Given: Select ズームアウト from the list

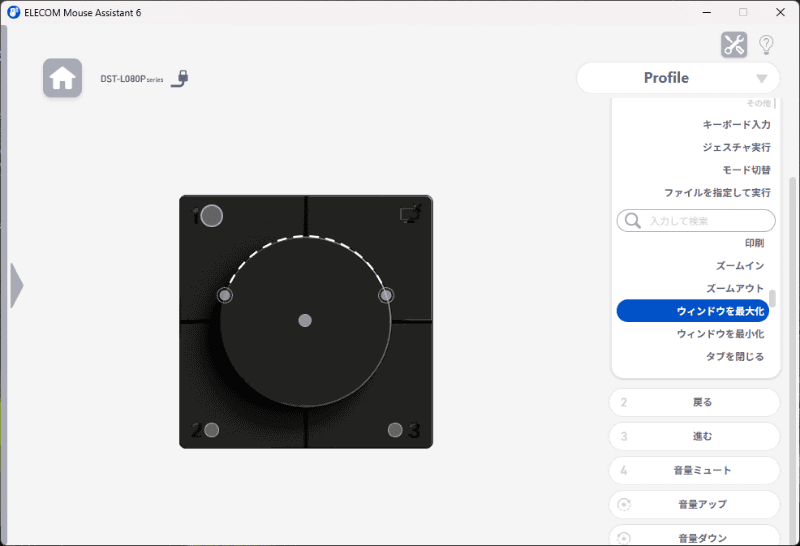Looking at the screenshot, I should 735,288.
